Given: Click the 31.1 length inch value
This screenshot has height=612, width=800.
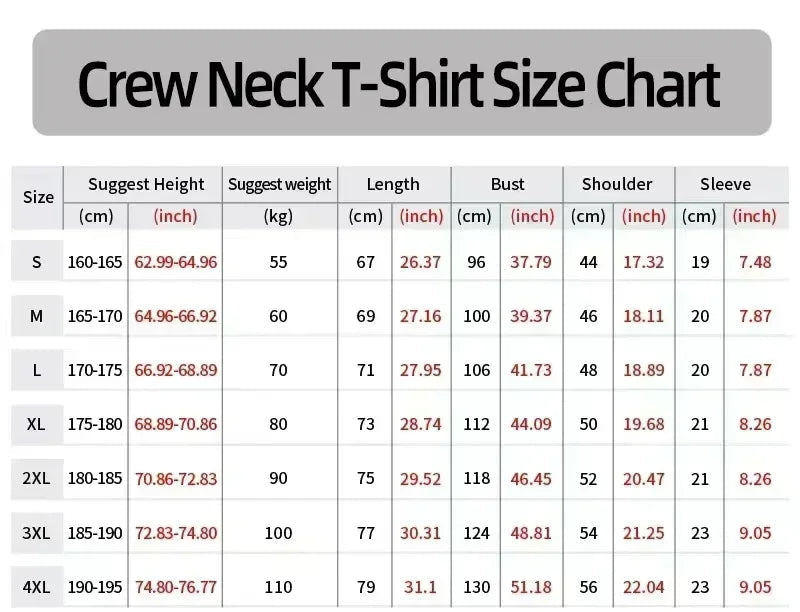Looking at the screenshot, I should 420,587.
